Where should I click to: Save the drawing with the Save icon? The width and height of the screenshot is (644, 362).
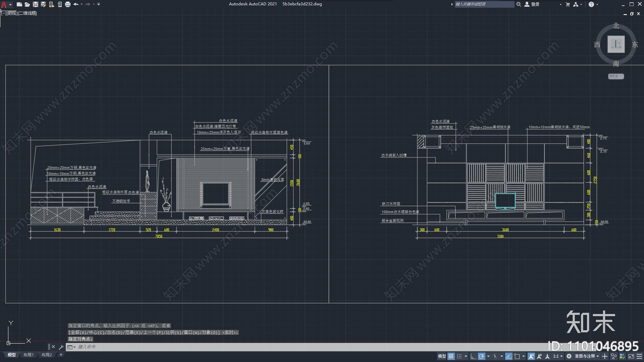coord(35,4)
